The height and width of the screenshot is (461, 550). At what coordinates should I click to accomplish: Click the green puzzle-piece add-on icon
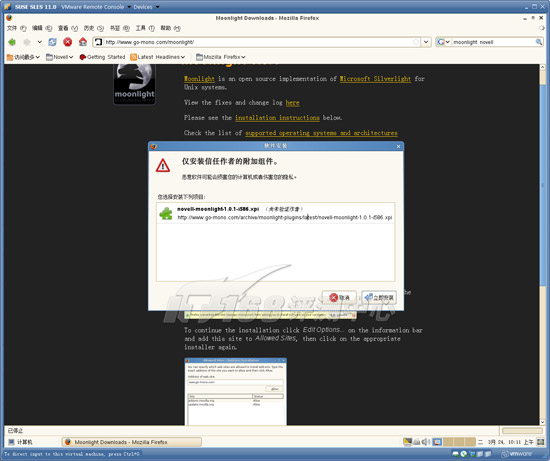pos(166,213)
